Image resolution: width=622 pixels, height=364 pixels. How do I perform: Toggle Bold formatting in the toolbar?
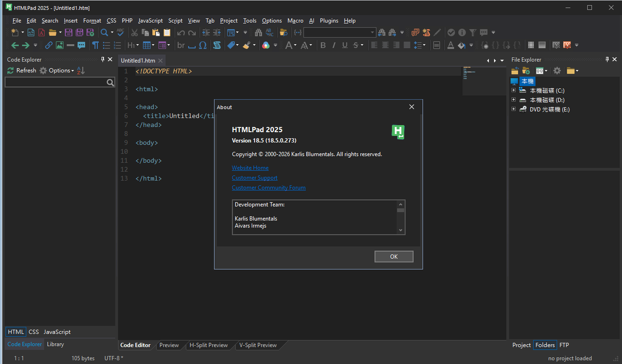(x=323, y=45)
